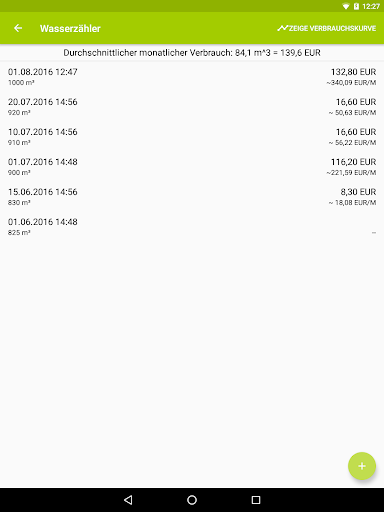Viewport: 384px width, 512px height.
Task: Open Zeige Verbrauchskurve chart view
Action: coord(327,28)
